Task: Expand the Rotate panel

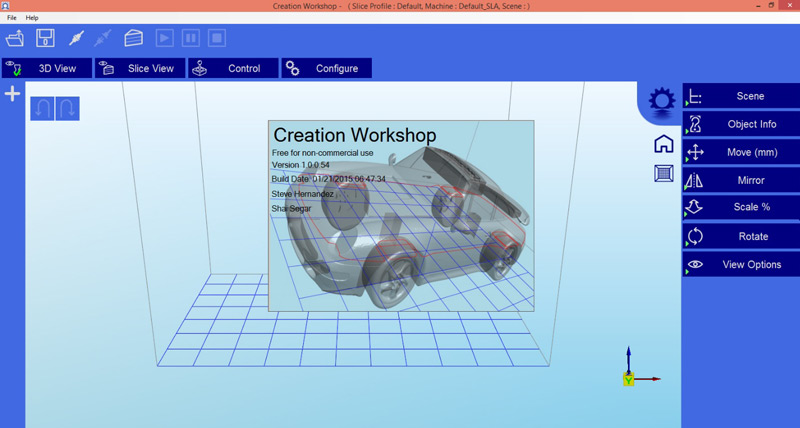Action: (x=741, y=236)
